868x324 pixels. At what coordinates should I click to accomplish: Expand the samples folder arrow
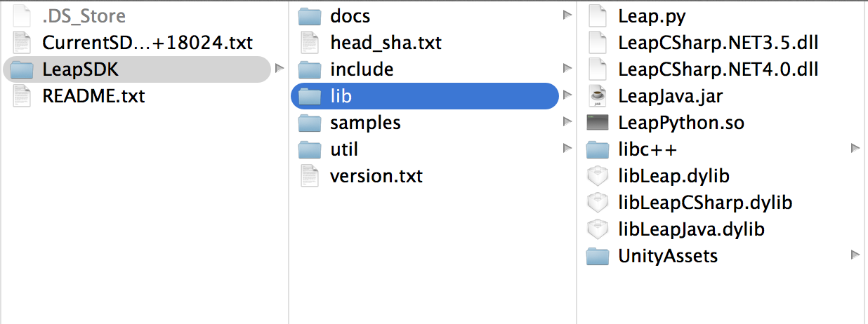tap(567, 122)
